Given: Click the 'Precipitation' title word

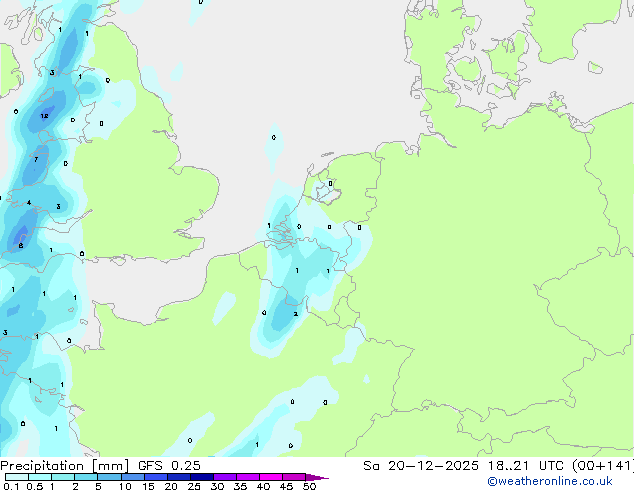Looking at the screenshot, I should click(x=42, y=466).
